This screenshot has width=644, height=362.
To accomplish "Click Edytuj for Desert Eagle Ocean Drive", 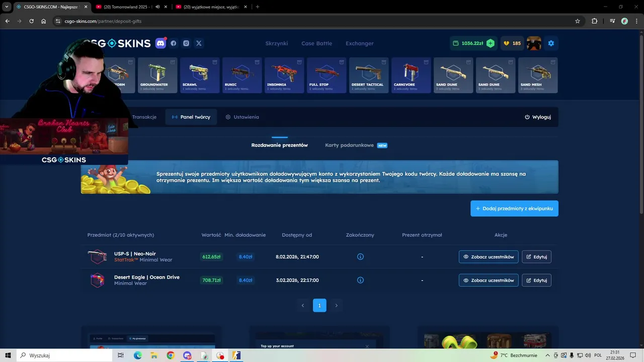I will tap(536, 280).
